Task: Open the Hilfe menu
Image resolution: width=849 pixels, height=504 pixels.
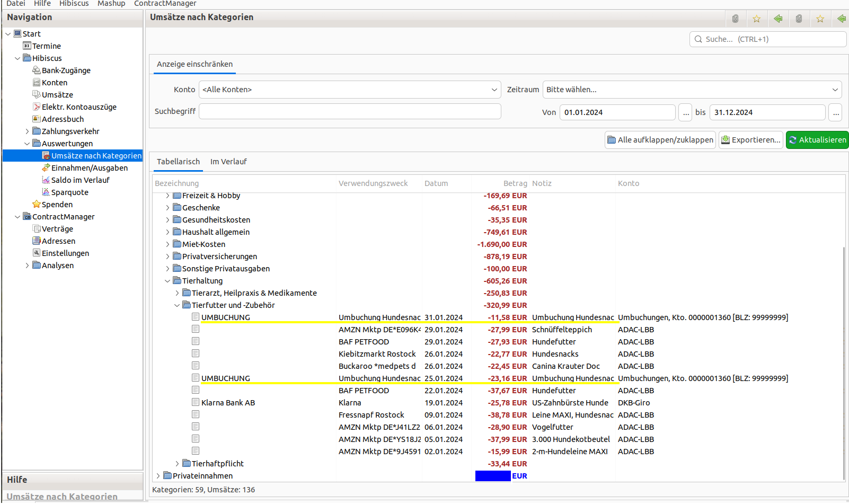Action: coord(42,4)
